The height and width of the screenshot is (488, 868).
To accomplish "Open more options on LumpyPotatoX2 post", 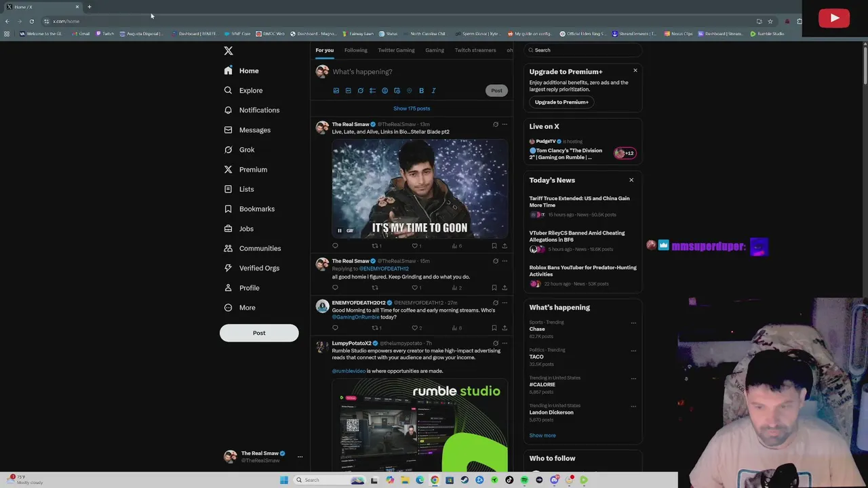I will (x=505, y=344).
